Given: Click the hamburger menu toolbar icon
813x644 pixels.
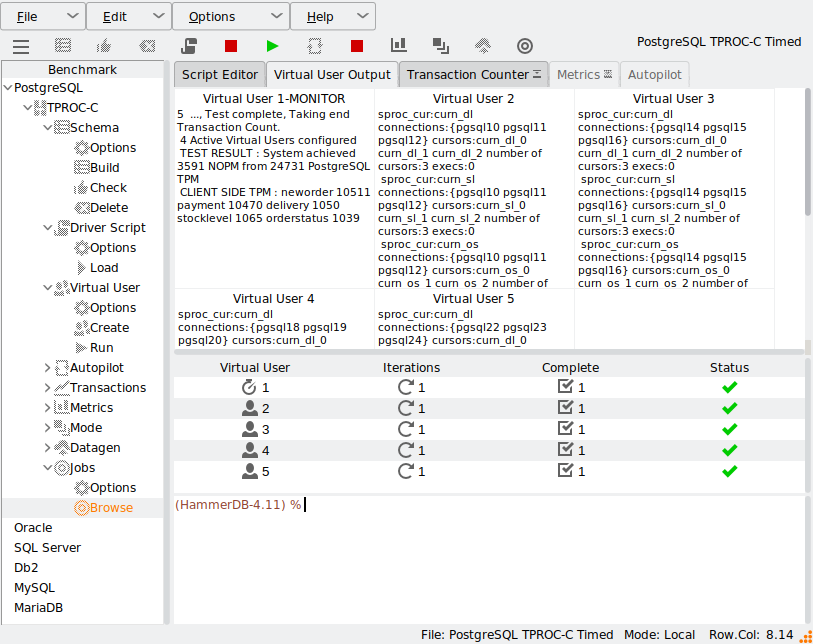Looking at the screenshot, I should [x=21, y=47].
